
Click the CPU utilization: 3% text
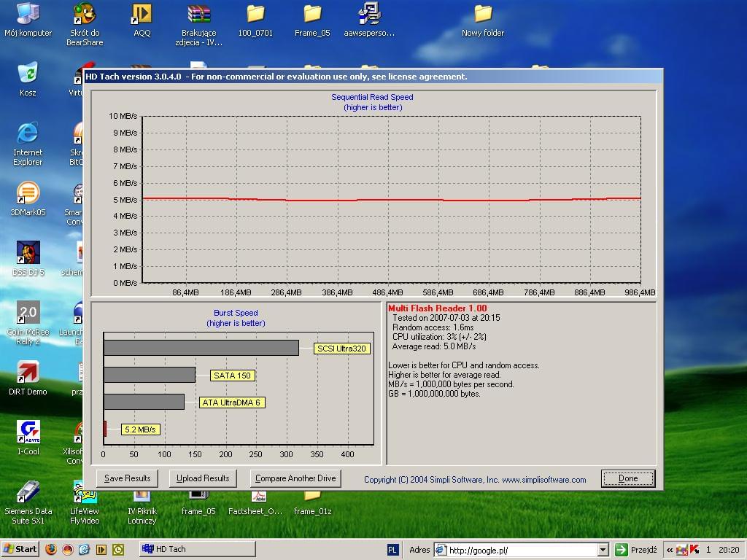(x=439, y=337)
